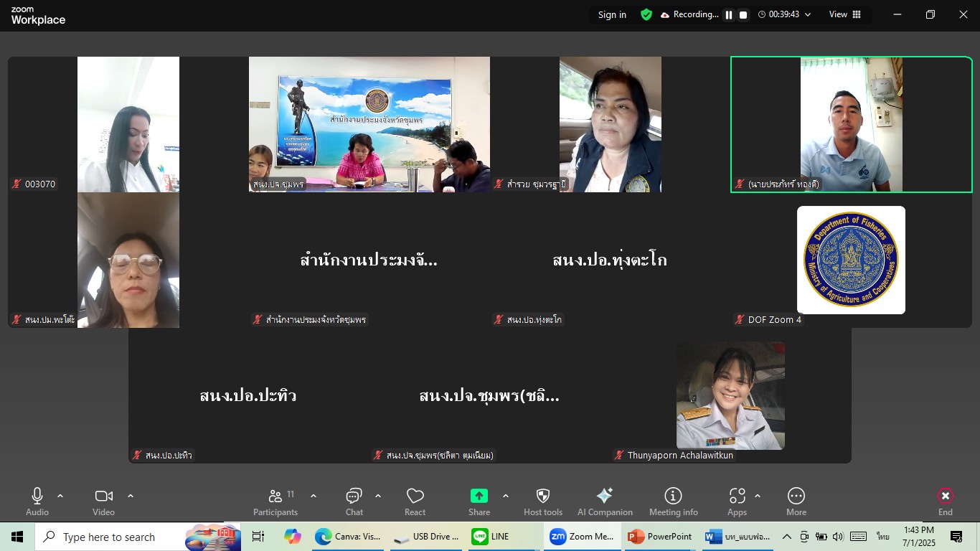Screen dimensions: 980x551
Task: Pause the meeting recording
Action: pyautogui.click(x=729, y=15)
